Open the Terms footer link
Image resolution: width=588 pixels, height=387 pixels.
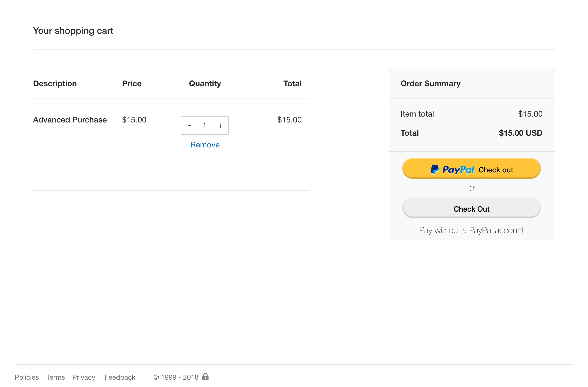pos(55,377)
